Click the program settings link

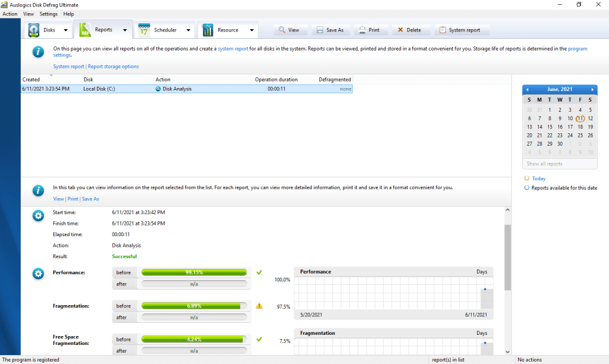point(577,49)
